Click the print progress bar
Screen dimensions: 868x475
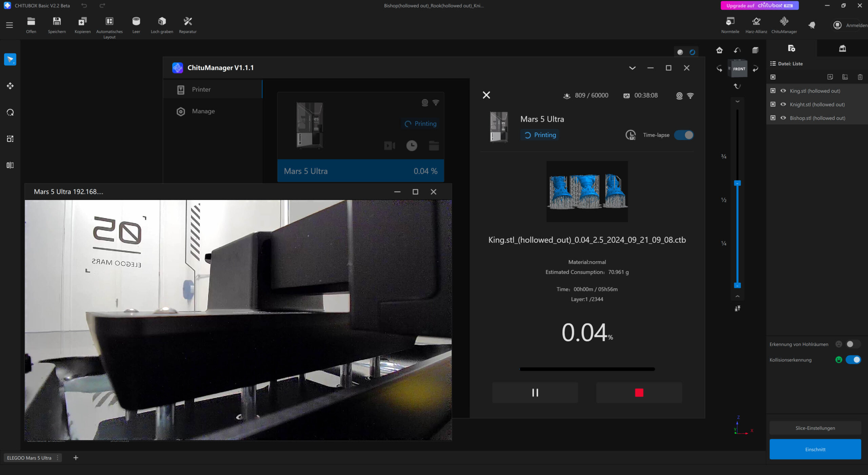587,369
